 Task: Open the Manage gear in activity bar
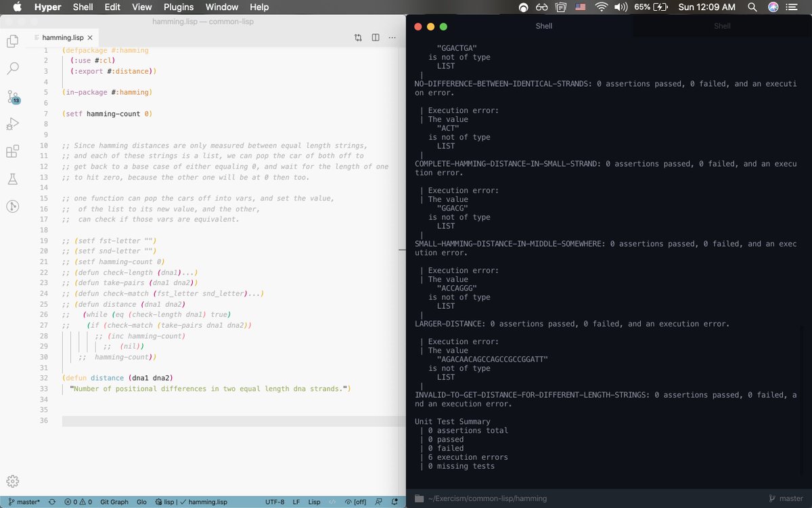(x=12, y=482)
